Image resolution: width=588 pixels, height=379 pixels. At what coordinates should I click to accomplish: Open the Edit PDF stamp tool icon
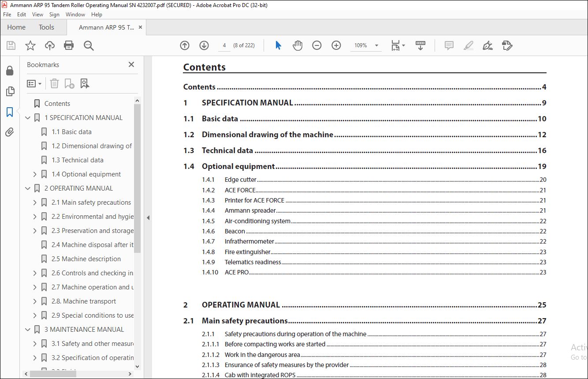(507, 45)
